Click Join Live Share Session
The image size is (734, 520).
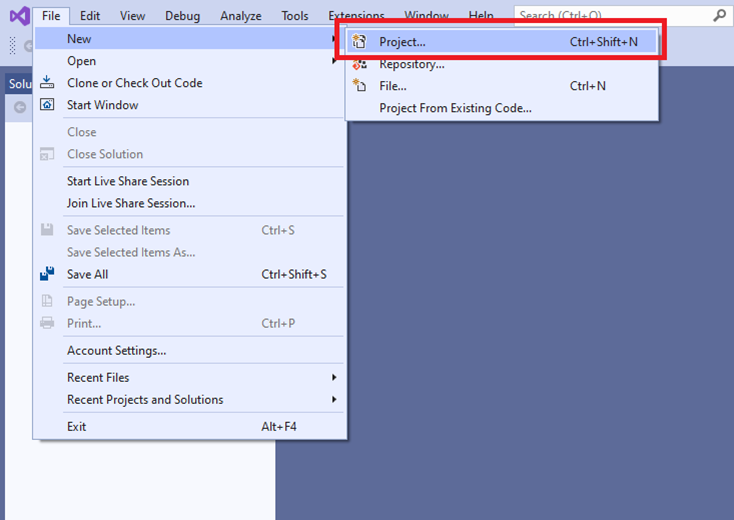pyautogui.click(x=130, y=203)
